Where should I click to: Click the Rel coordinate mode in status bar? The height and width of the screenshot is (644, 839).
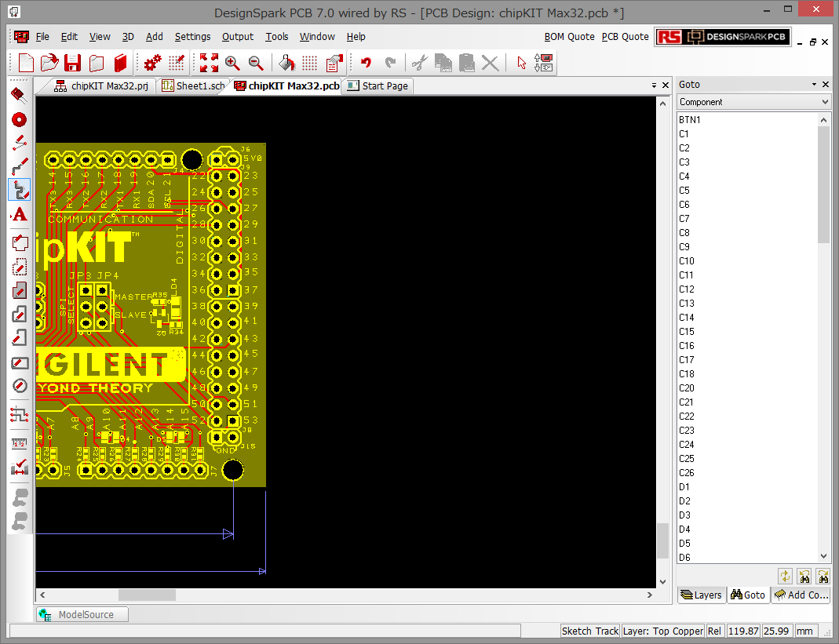pyautogui.click(x=714, y=631)
